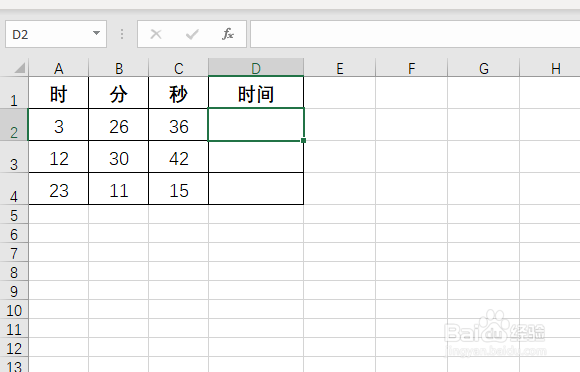Click cell C2 with value 36
This screenshot has height=372, width=580.
click(x=178, y=125)
